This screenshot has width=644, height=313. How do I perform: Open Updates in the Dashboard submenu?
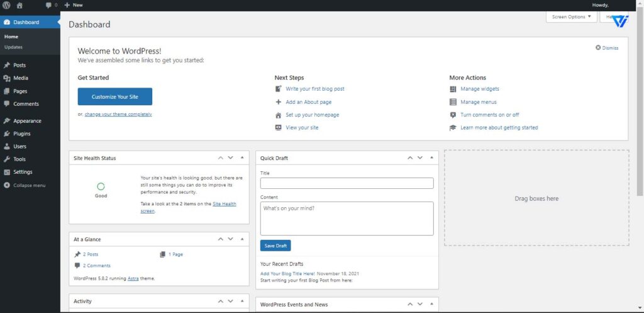click(13, 47)
